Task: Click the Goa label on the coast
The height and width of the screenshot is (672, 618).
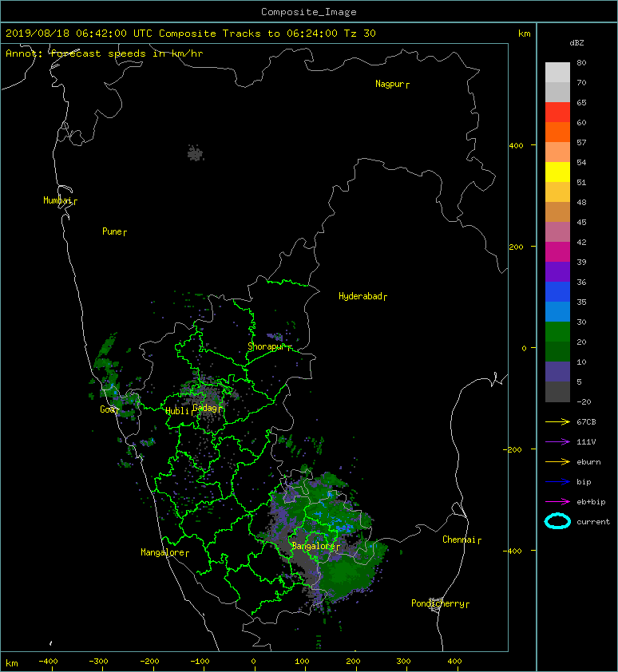Action: point(109,409)
